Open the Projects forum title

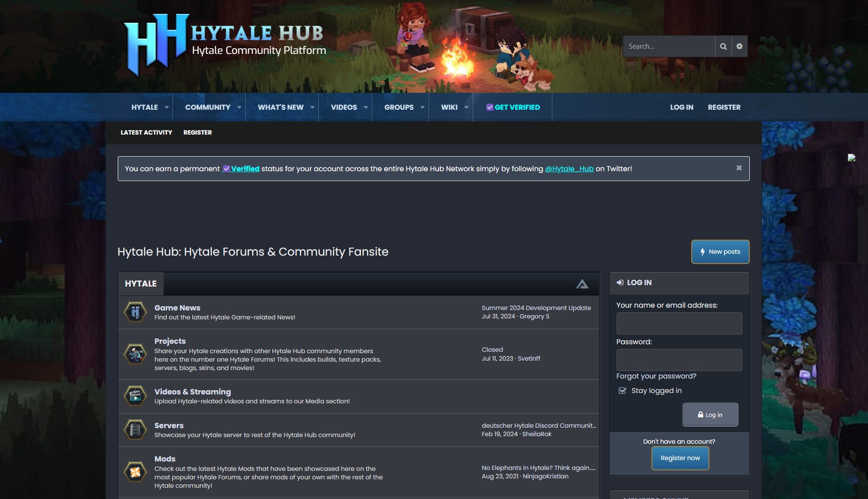(170, 341)
